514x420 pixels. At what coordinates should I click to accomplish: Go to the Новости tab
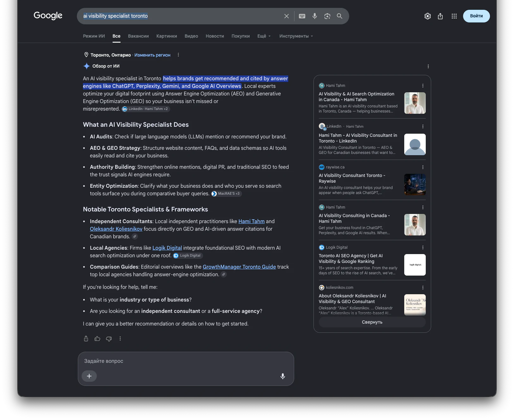pyautogui.click(x=215, y=36)
